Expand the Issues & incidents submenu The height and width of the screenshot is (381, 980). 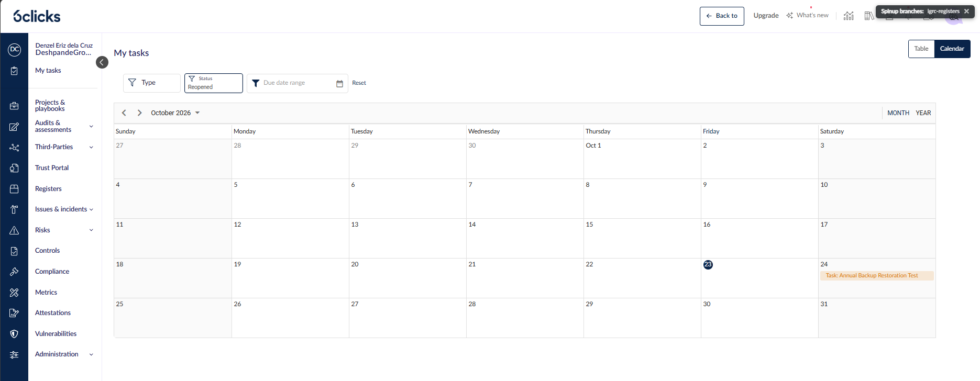click(x=91, y=210)
